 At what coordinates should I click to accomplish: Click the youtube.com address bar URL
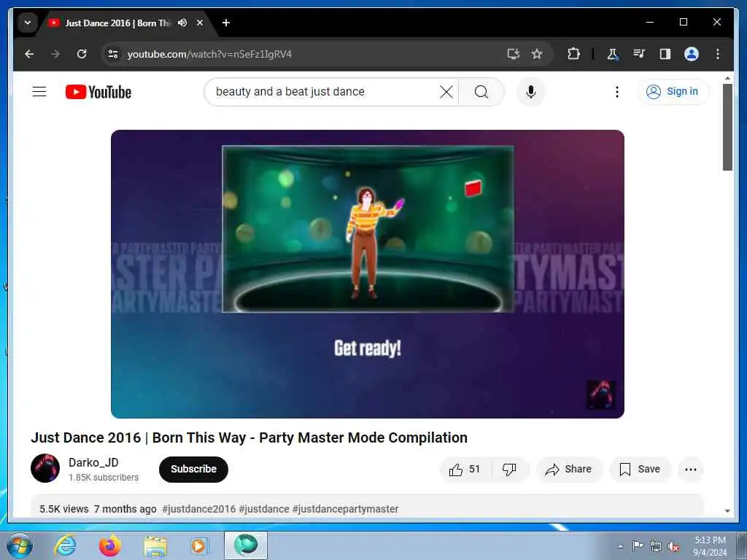[209, 54]
